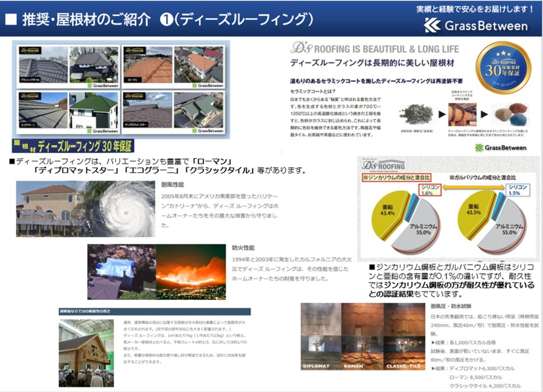Click the ガルバリウムの成分と混合比 label

click(483, 178)
